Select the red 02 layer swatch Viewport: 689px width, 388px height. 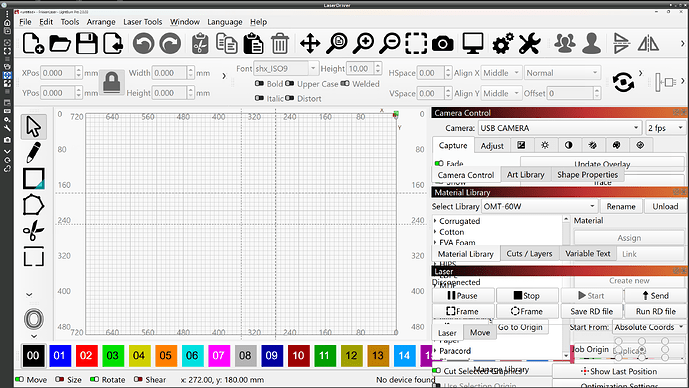pyautogui.click(x=86, y=355)
